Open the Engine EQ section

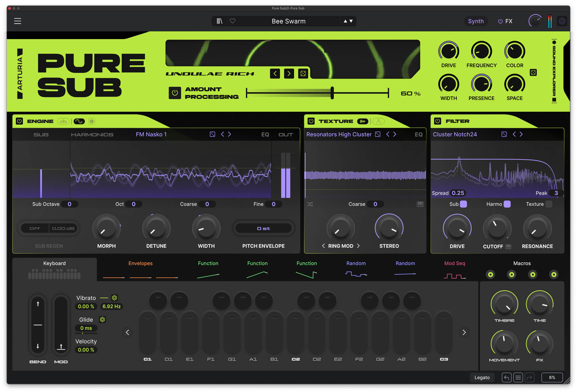(x=265, y=135)
